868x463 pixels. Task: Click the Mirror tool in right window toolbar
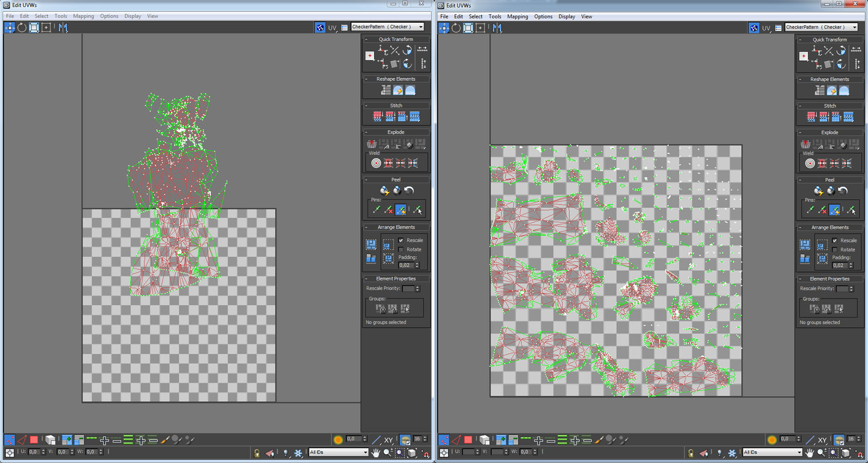[497, 28]
